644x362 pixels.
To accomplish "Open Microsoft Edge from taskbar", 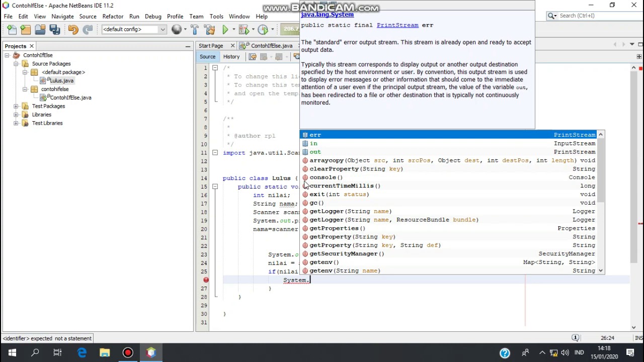I will click(82, 353).
